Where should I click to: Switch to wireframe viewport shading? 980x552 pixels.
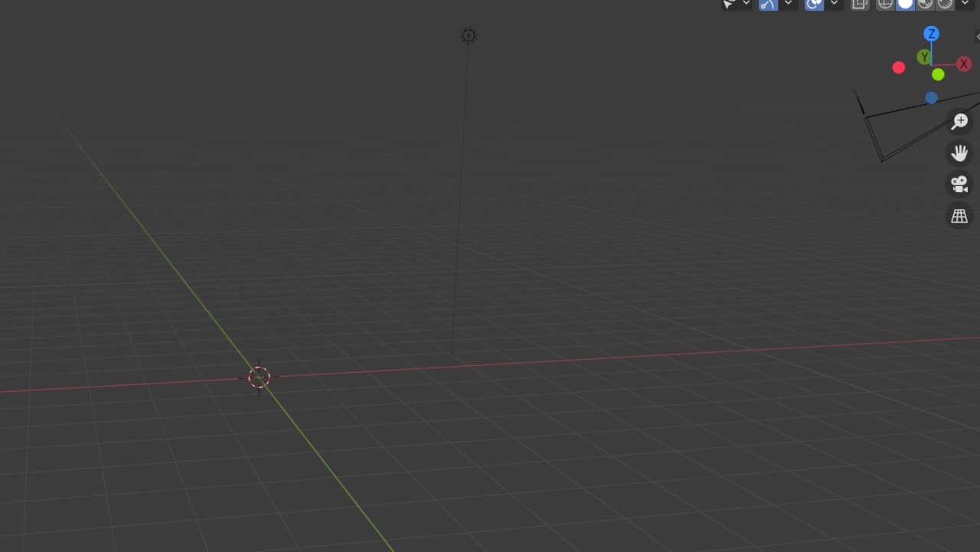coord(885,4)
